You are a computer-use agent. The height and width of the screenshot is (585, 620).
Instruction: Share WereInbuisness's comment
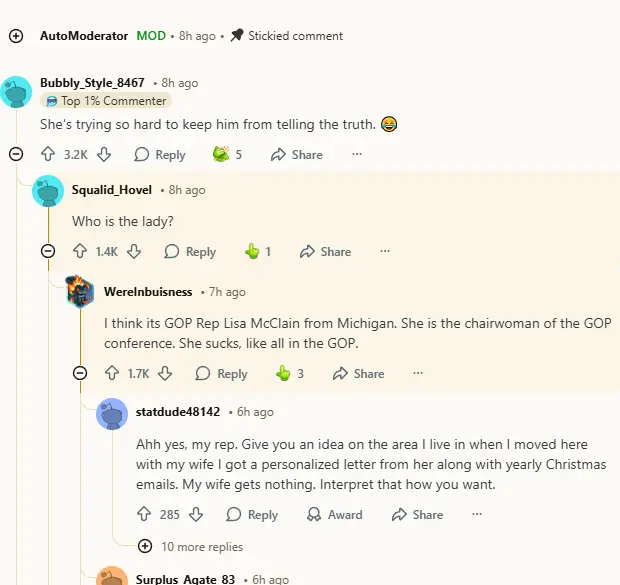tap(358, 374)
